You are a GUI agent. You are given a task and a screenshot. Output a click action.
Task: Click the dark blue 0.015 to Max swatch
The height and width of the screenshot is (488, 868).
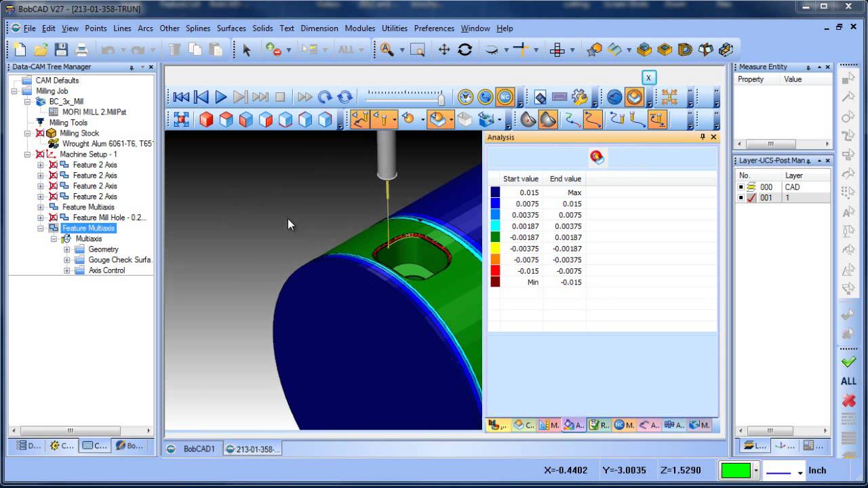[x=495, y=192]
